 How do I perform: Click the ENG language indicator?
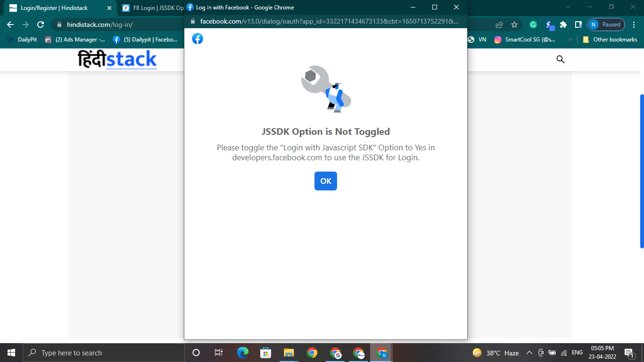click(577, 353)
